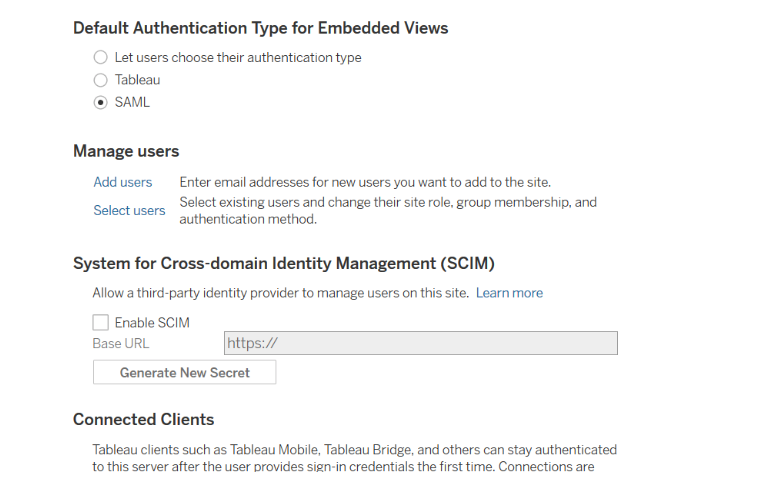Open the Add users link

[x=123, y=182]
